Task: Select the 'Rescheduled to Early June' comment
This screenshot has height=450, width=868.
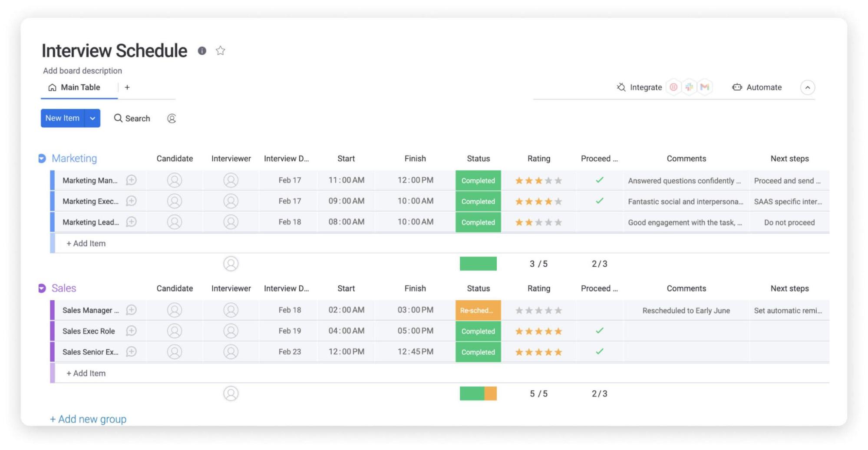Action: coord(686,311)
